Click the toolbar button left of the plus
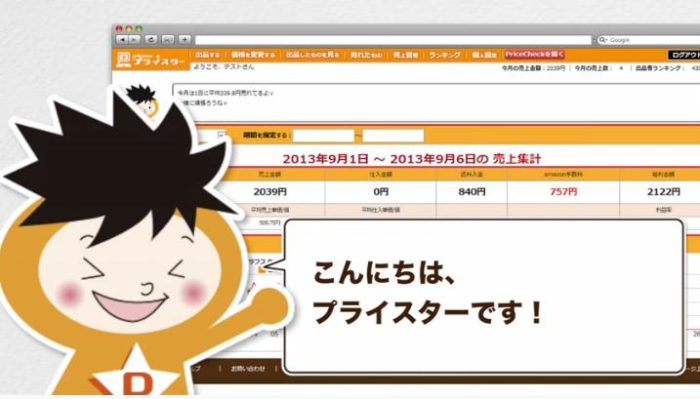This screenshot has height=399, width=700. 168,40
